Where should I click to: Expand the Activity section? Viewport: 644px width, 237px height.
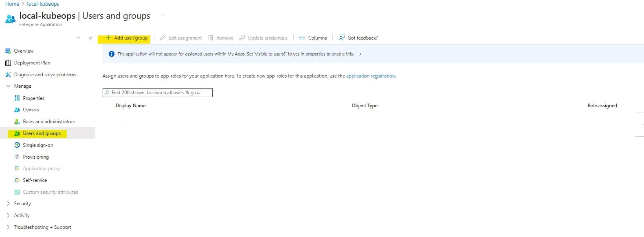(x=8, y=215)
